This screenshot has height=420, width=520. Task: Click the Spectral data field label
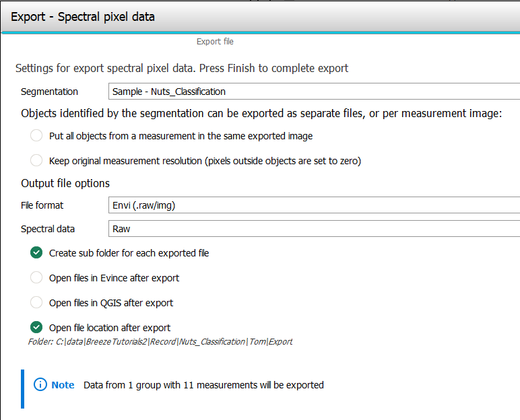point(48,229)
